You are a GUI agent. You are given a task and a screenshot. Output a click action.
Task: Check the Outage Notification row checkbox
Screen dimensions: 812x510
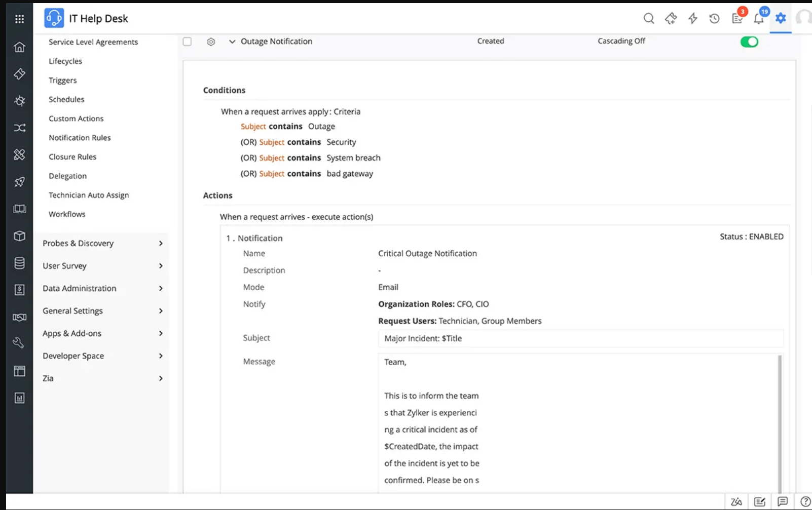pos(187,42)
